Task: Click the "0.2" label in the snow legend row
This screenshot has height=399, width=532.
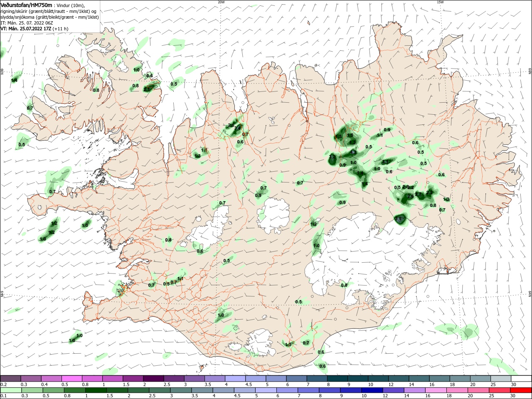Action: point(3,384)
